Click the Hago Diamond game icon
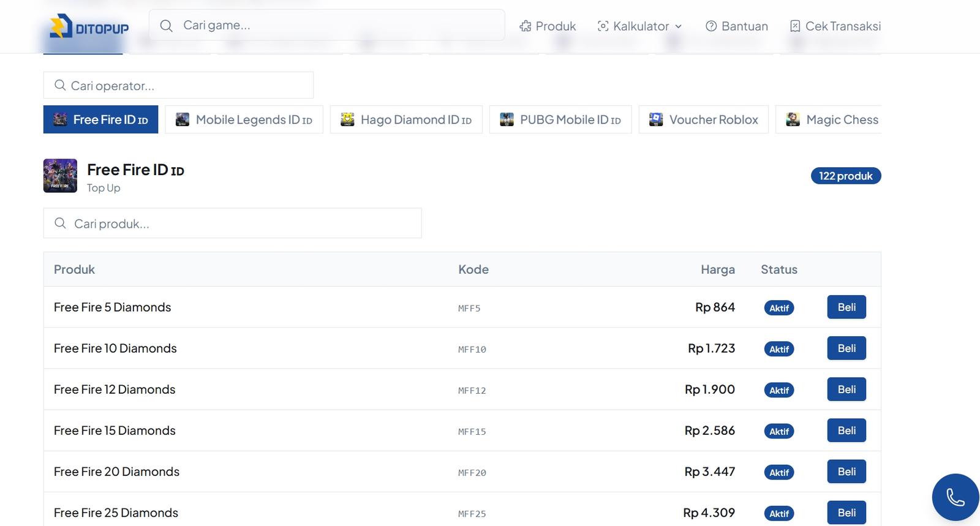This screenshot has width=980, height=526. (x=347, y=119)
